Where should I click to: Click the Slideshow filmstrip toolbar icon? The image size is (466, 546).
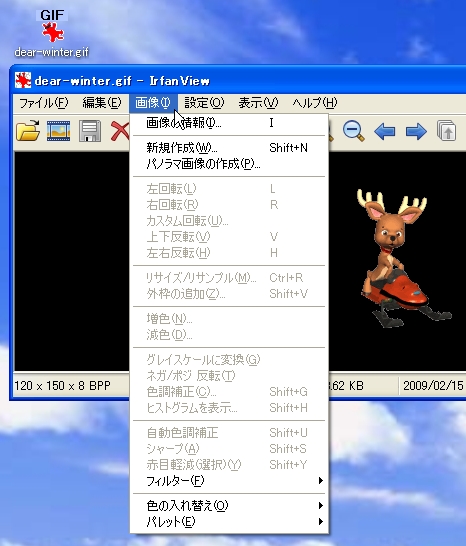(x=59, y=131)
